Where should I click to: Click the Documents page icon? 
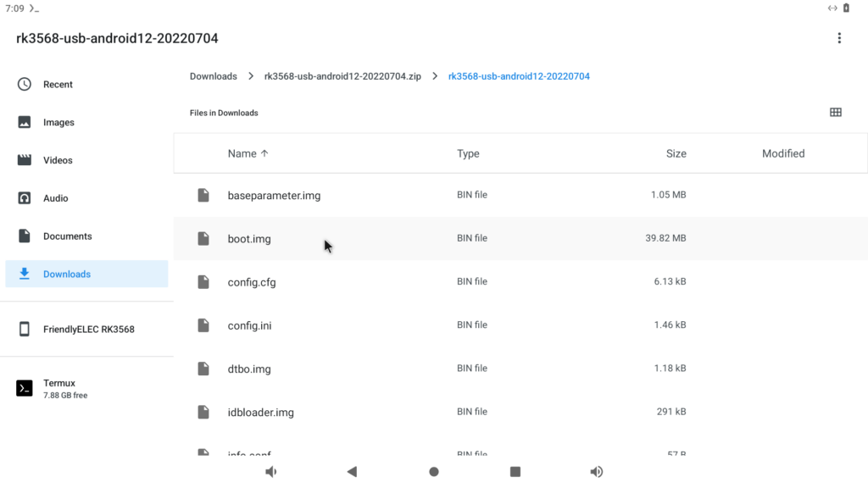point(25,236)
